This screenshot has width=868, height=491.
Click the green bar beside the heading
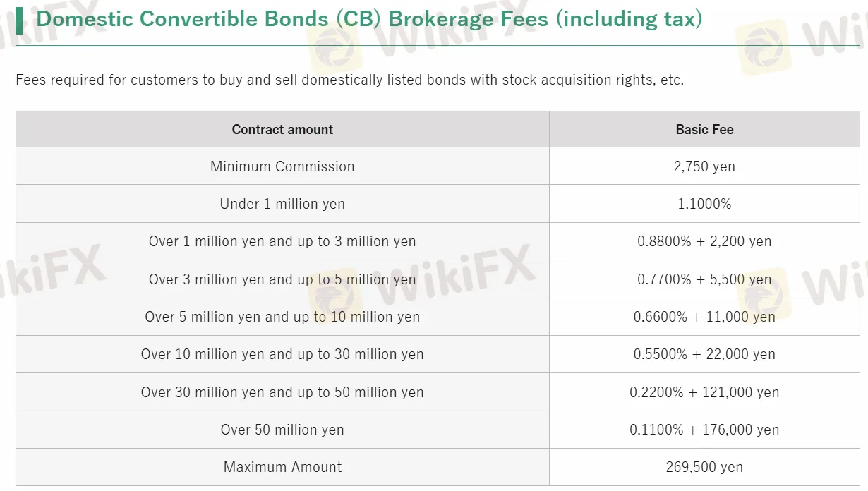tap(19, 20)
